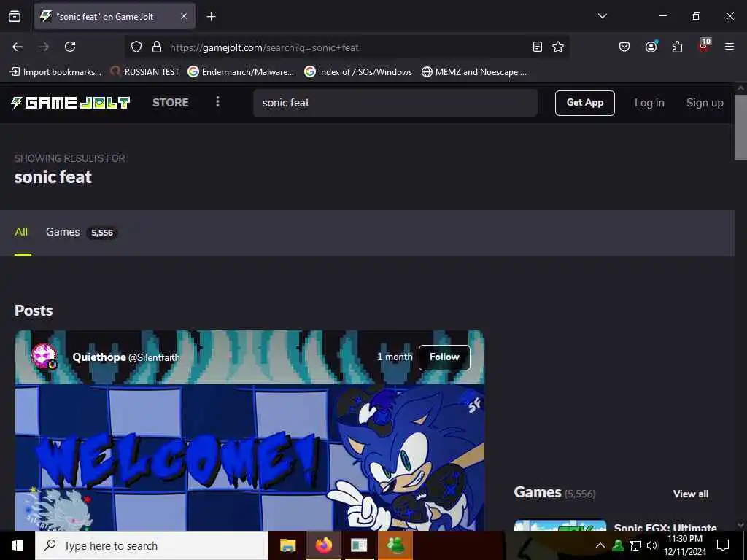
Task: Show hidden system tray icons
Action: point(600,545)
